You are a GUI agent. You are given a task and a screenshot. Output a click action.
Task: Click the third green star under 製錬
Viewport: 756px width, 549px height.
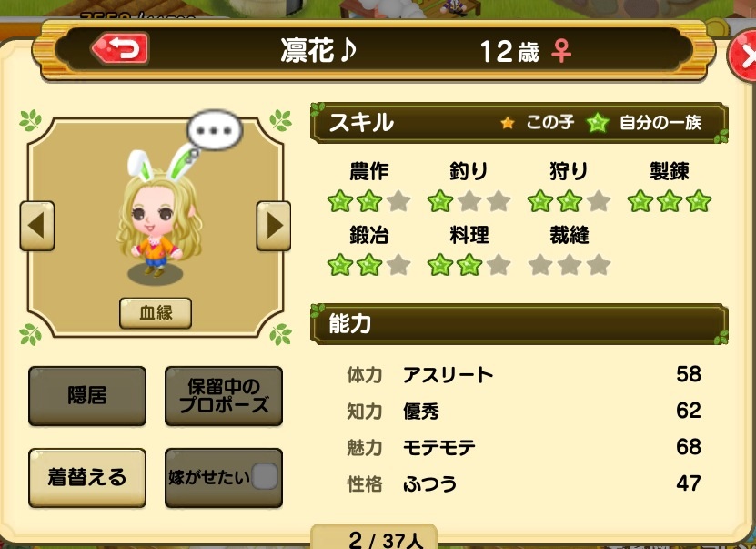coord(699,201)
